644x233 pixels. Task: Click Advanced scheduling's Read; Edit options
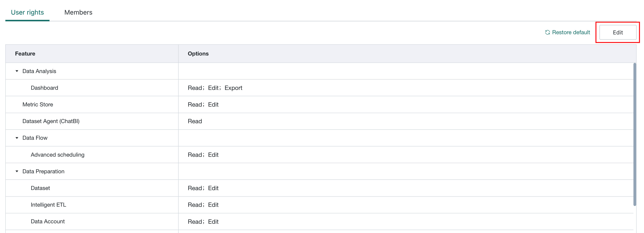coord(203,155)
